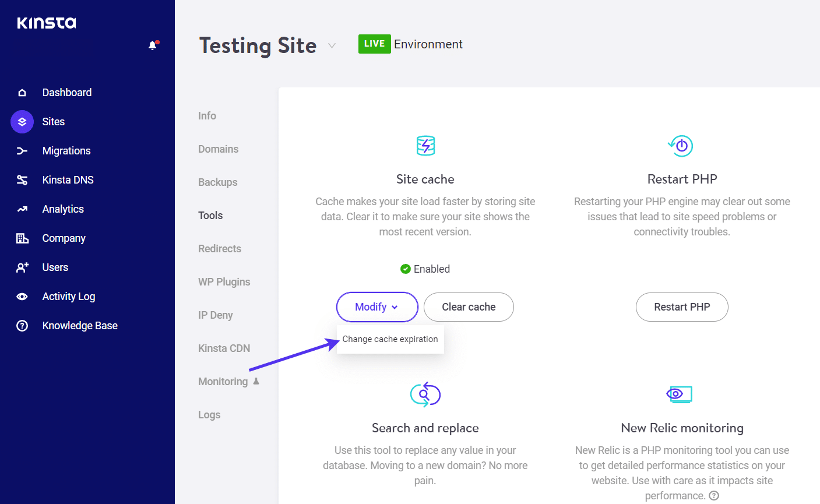Image resolution: width=820 pixels, height=504 pixels.
Task: Select the Restart PHP power icon
Action: pyautogui.click(x=681, y=146)
